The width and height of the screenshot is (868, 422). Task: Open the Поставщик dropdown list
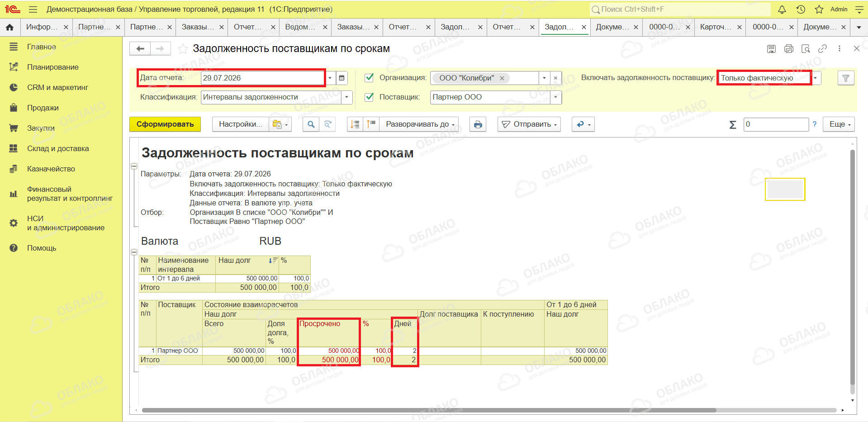[x=556, y=97]
